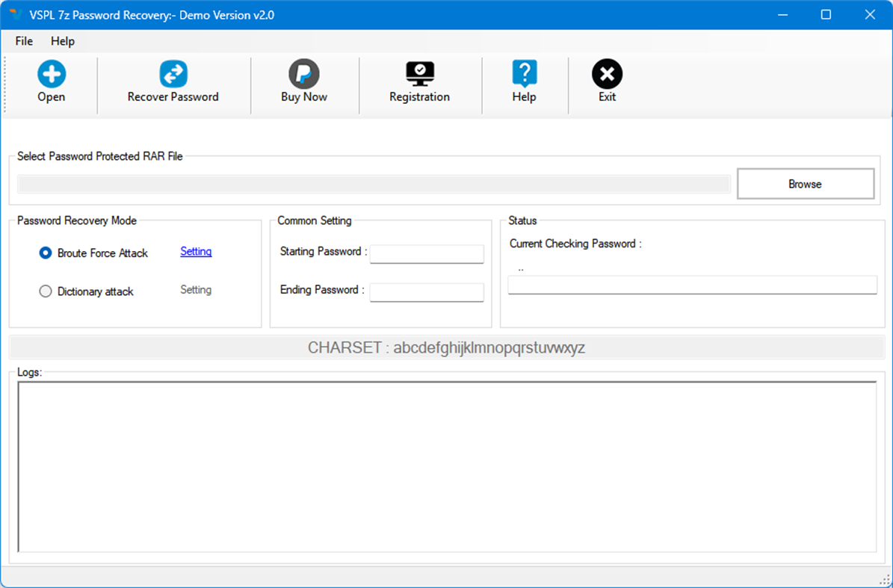Click inside the Ending Password field

427,292
